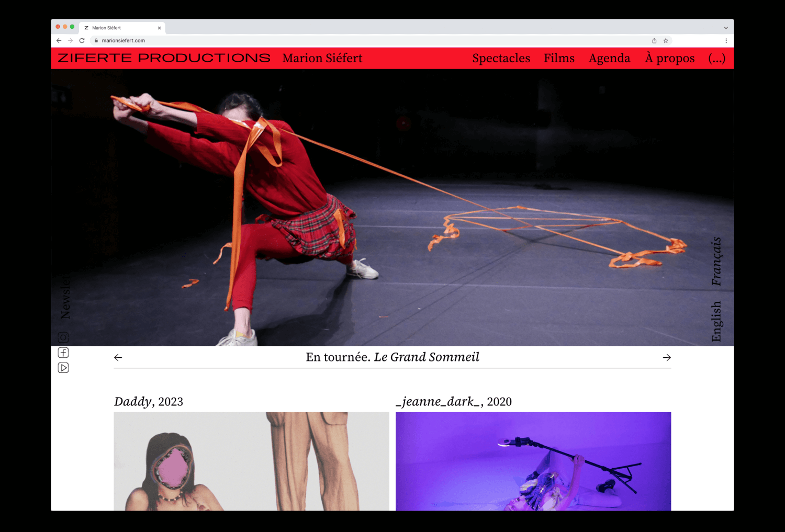The height and width of the screenshot is (532, 785).
Task: Open the Instagram icon in the sidebar
Action: coord(63,337)
